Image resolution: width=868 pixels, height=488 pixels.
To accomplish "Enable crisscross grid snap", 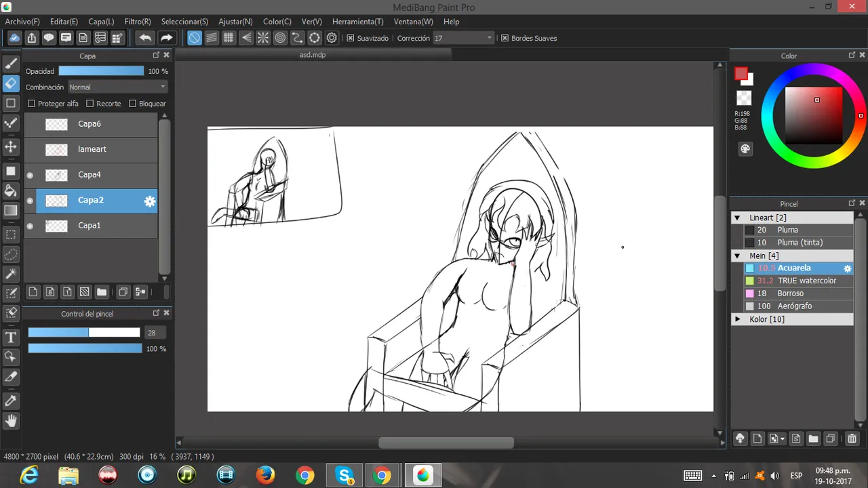I will [229, 38].
